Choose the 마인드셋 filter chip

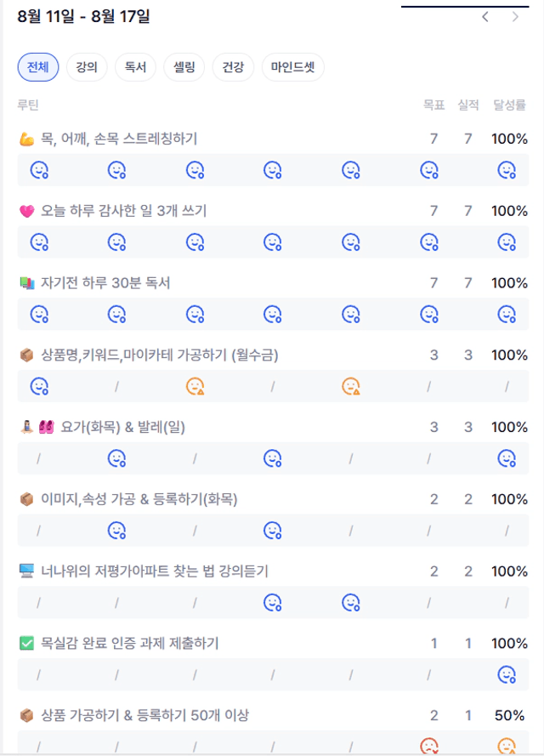(293, 67)
